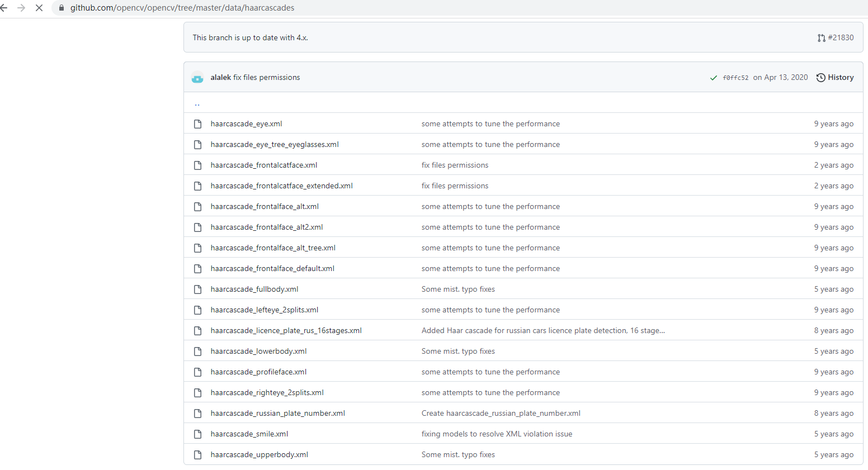
Task: Open commit hash f0ffc52
Action: click(x=735, y=78)
